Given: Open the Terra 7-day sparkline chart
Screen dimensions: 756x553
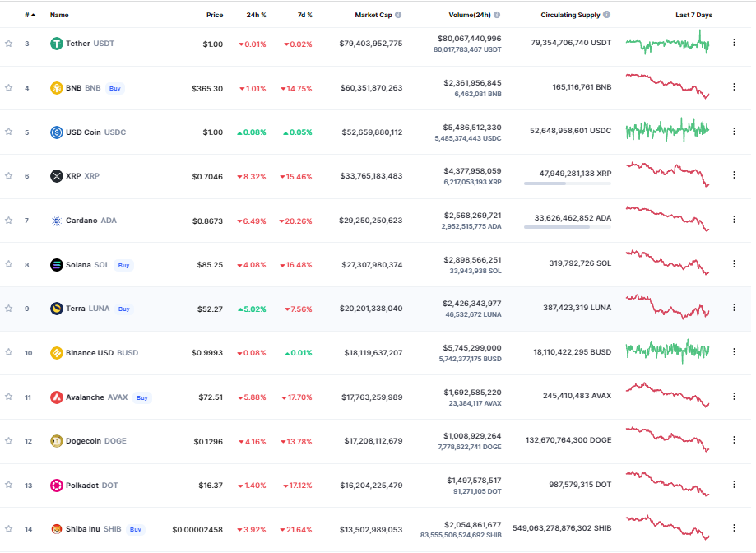Looking at the screenshot, I should click(667, 307).
